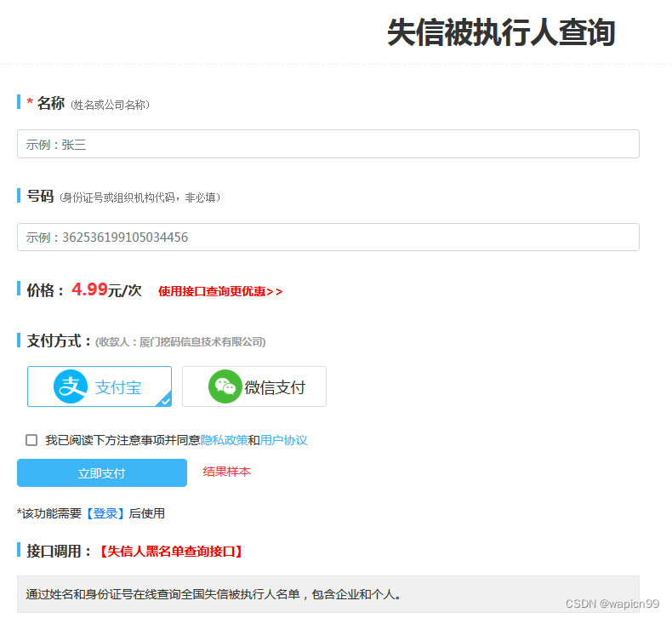Open the 用户协议 user agreement link
The image size is (672, 618).
point(284,440)
